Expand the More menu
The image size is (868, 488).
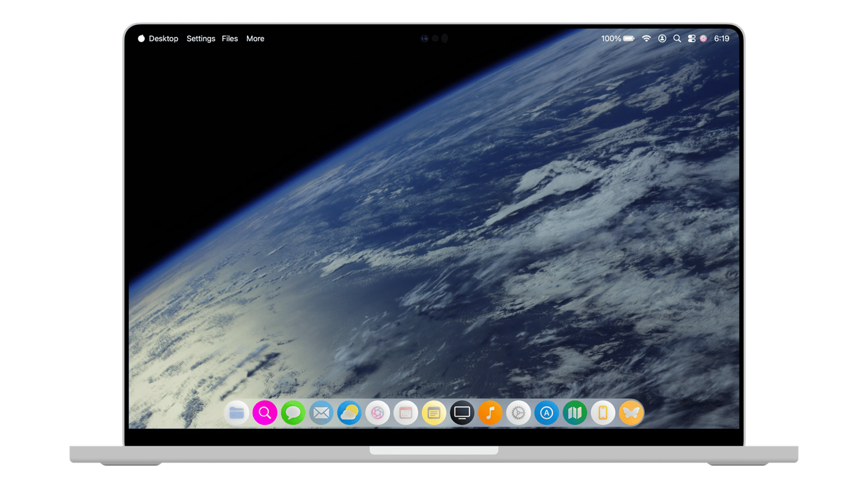(x=255, y=39)
